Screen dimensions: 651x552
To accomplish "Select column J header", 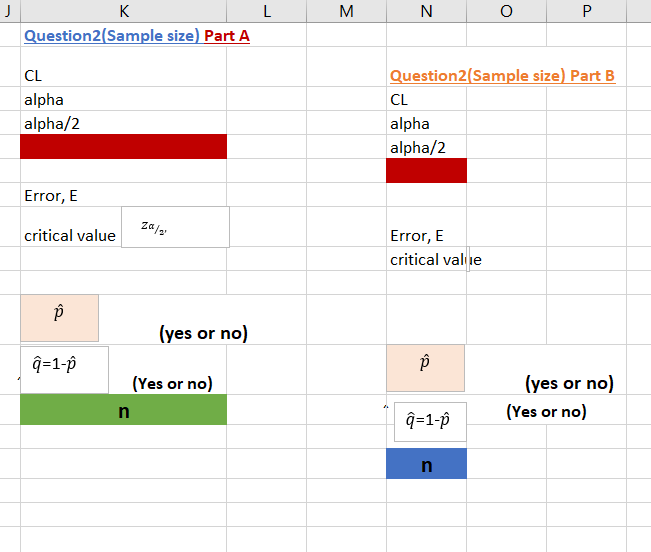I will (x=10, y=11).
